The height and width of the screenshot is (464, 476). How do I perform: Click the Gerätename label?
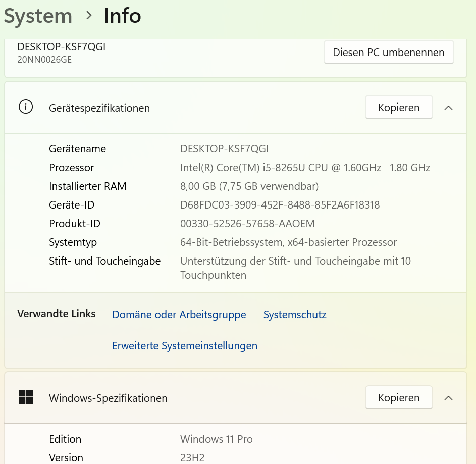click(77, 149)
